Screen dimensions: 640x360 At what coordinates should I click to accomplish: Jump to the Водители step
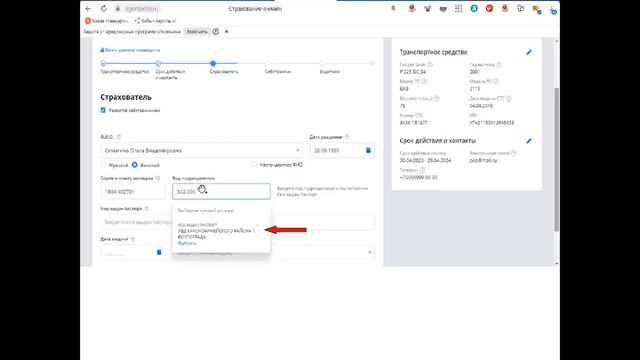pos(322,64)
